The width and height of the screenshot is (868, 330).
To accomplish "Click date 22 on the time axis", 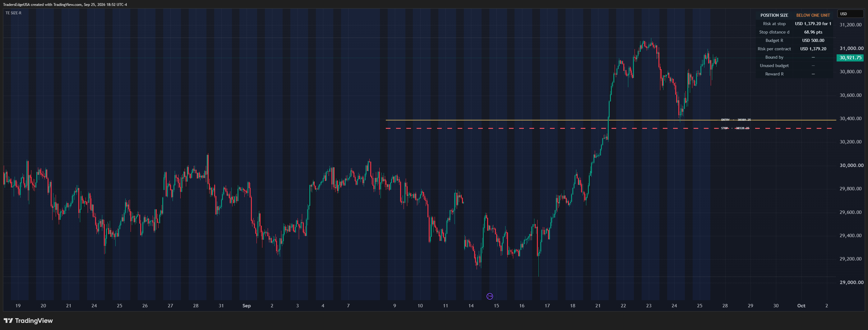I will point(623,306).
